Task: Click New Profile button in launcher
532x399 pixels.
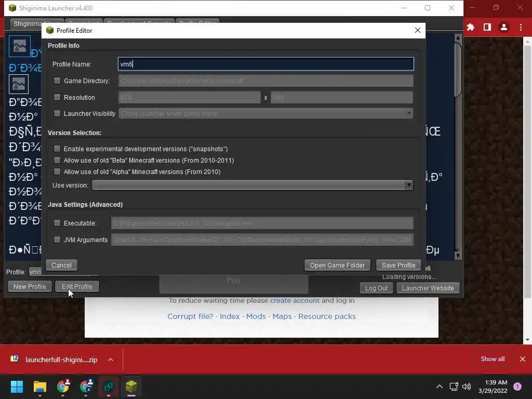Action: 30,286
